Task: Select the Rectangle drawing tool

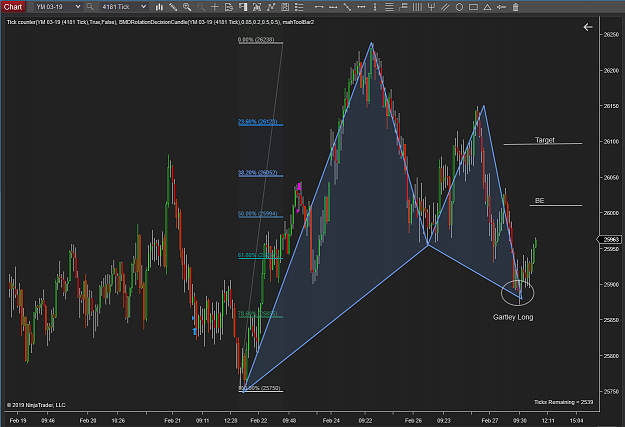Action: [473, 7]
